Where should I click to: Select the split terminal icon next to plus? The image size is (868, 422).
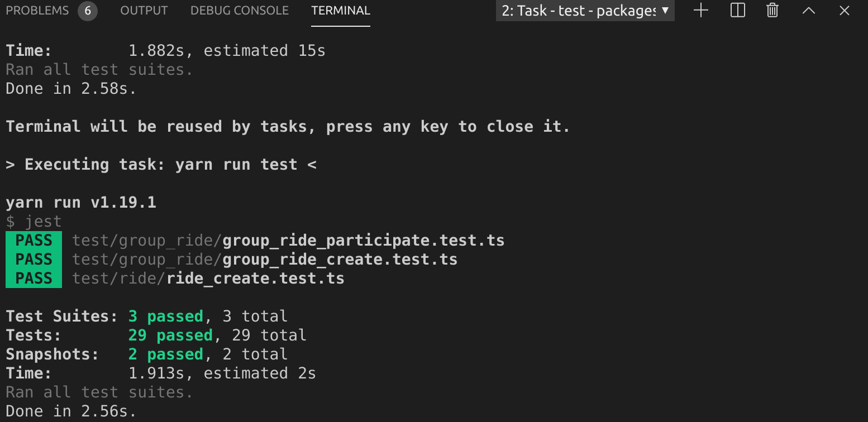pos(737,10)
